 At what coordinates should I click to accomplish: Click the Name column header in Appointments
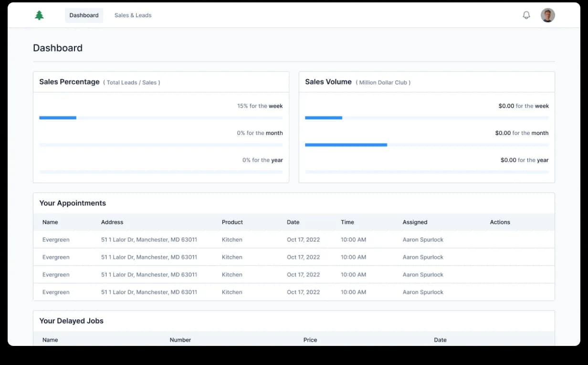point(50,222)
